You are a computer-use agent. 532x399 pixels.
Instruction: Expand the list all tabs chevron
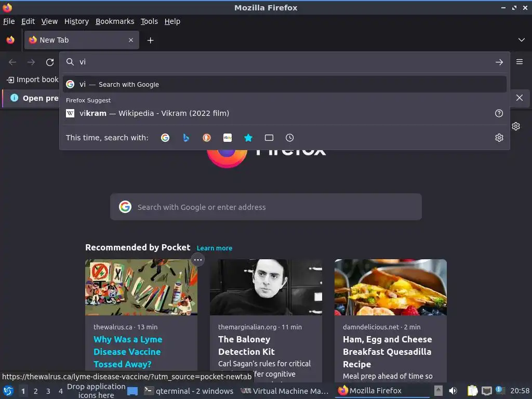click(x=522, y=40)
